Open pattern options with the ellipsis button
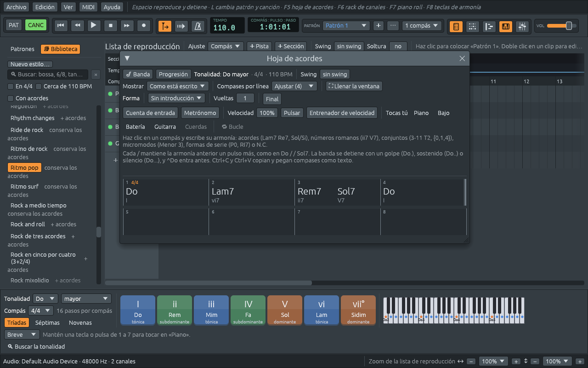Viewport: 588px width, 368px height. click(x=393, y=26)
